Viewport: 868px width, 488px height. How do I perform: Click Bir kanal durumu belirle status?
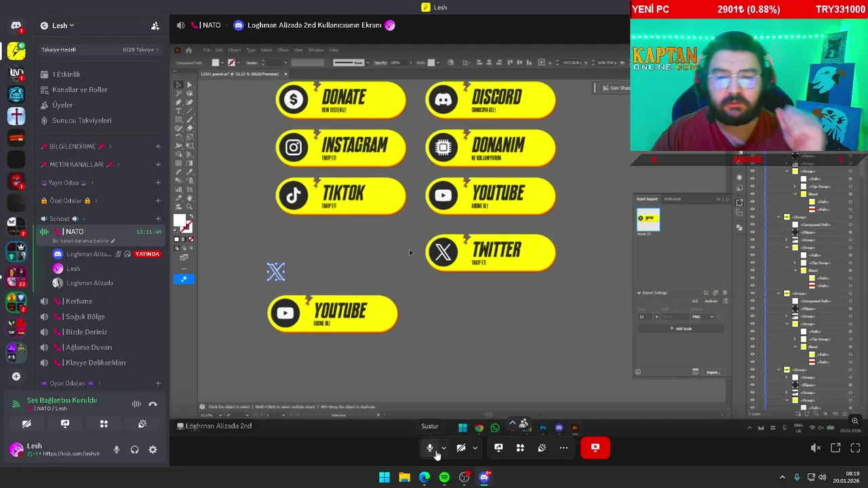coord(83,241)
